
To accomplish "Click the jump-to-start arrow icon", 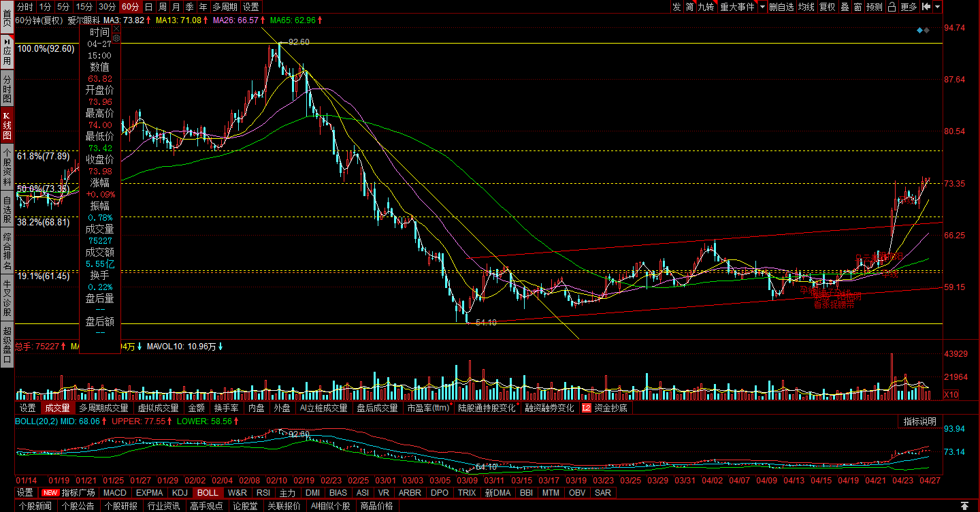I will pyautogui.click(x=926, y=7).
